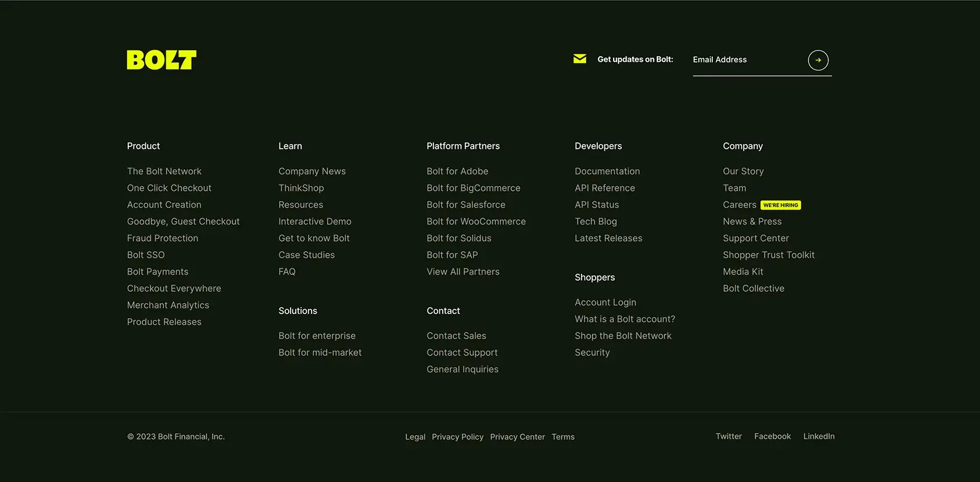
Task: Select Bolt for BigCommerce
Action: [x=474, y=188]
